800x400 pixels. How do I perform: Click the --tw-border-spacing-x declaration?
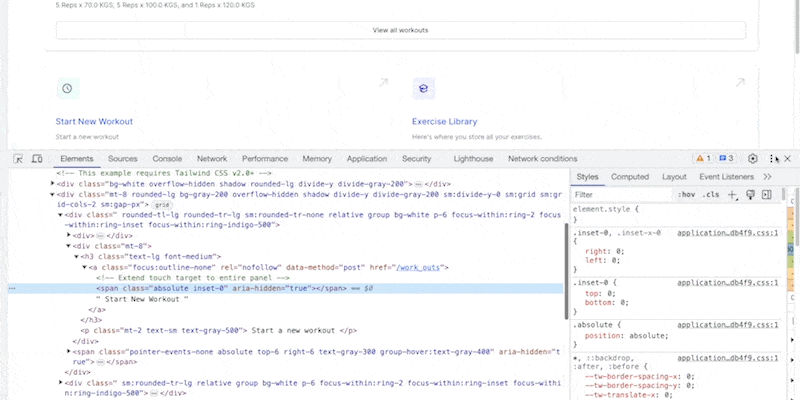click(x=640, y=377)
